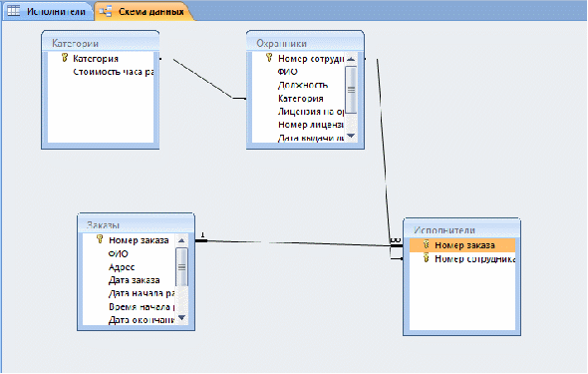Switch to the Исполнители tab
This screenshot has width=588, height=374.
pos(48,11)
